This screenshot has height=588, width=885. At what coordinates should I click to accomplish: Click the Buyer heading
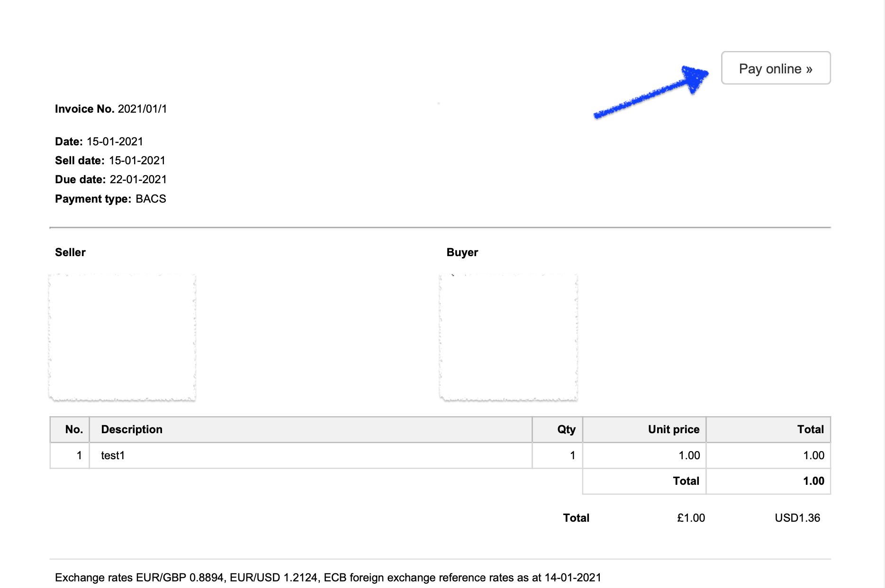[462, 252]
